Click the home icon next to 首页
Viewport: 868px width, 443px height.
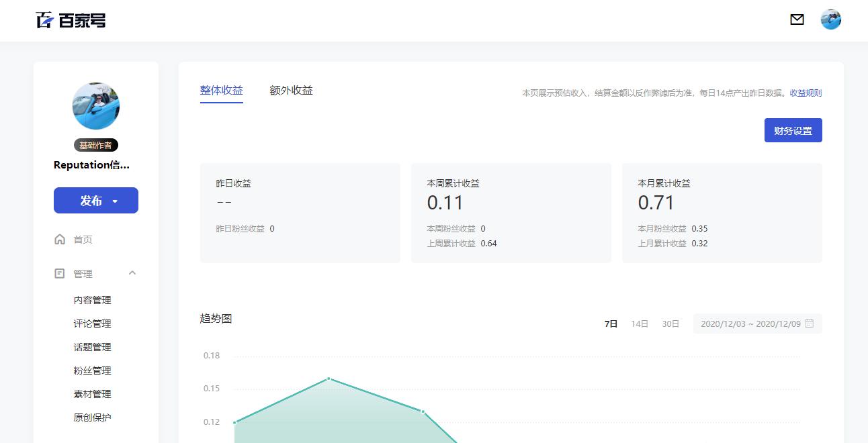pyautogui.click(x=60, y=239)
